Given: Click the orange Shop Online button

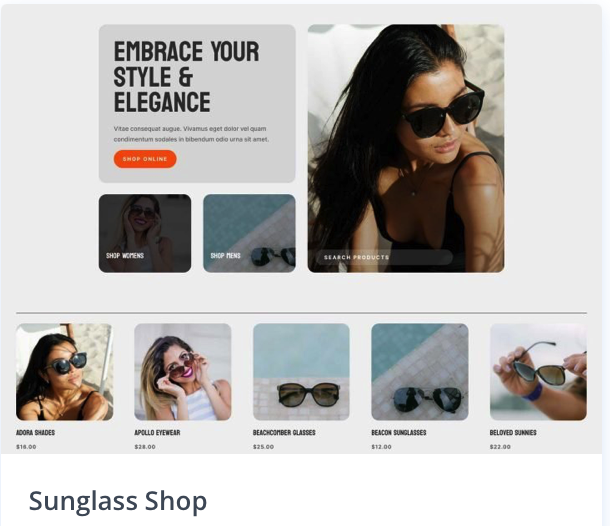Looking at the screenshot, I should 145,159.
